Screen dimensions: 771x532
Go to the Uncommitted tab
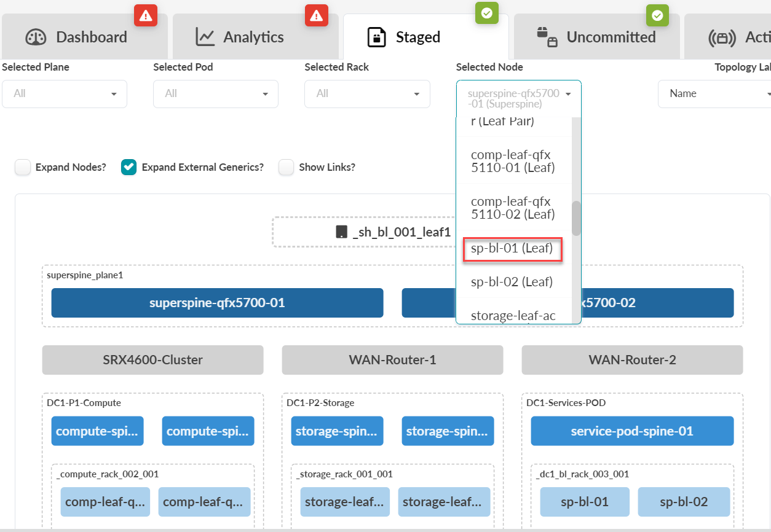coord(596,37)
